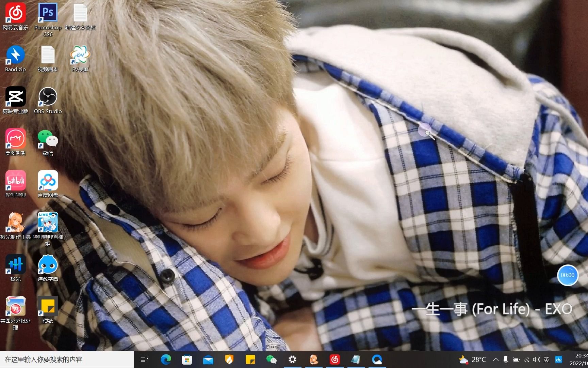Open WeChat from the taskbar
The height and width of the screenshot is (368, 588).
point(271,359)
